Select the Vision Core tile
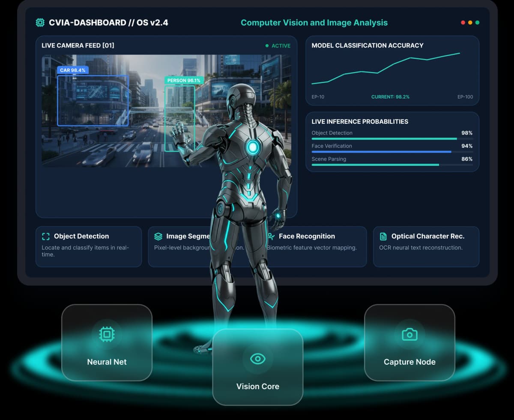This screenshot has height=420, width=514. (257, 367)
